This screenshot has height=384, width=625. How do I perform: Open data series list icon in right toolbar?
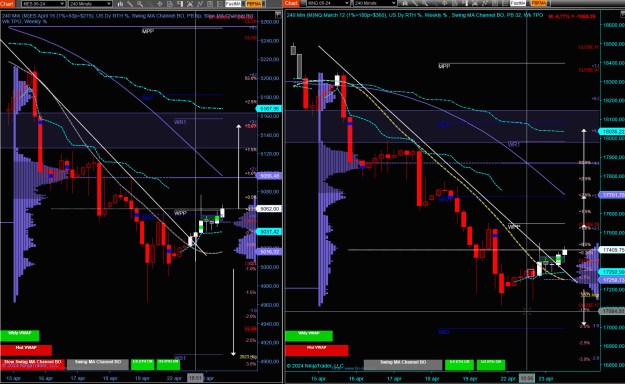pyautogui.click(x=505, y=4)
